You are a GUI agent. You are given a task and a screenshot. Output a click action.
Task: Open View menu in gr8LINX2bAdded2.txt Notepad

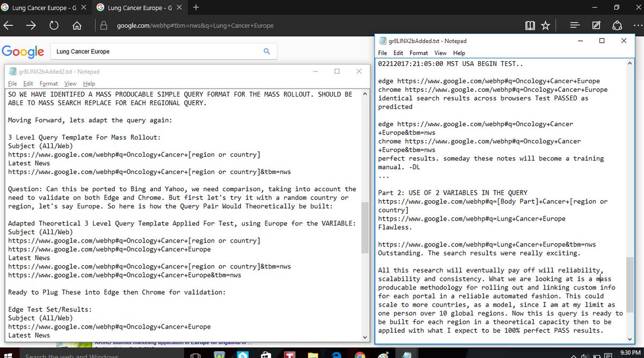click(70, 84)
